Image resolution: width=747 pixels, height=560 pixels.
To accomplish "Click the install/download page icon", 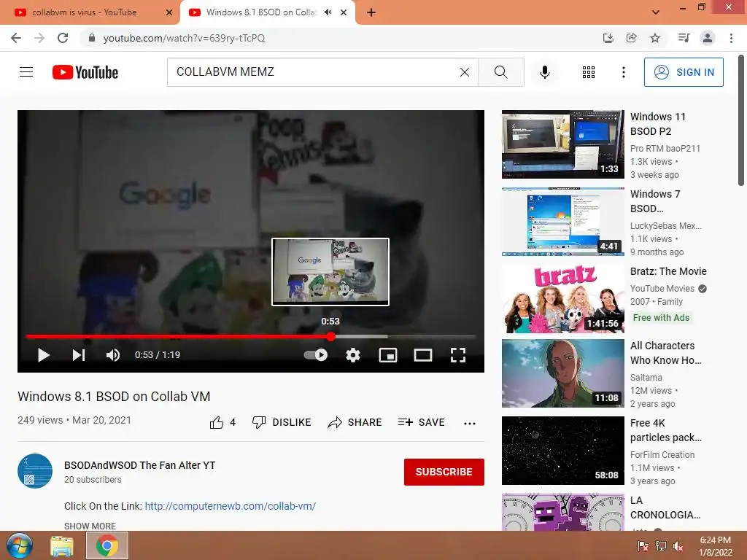I will point(608,38).
